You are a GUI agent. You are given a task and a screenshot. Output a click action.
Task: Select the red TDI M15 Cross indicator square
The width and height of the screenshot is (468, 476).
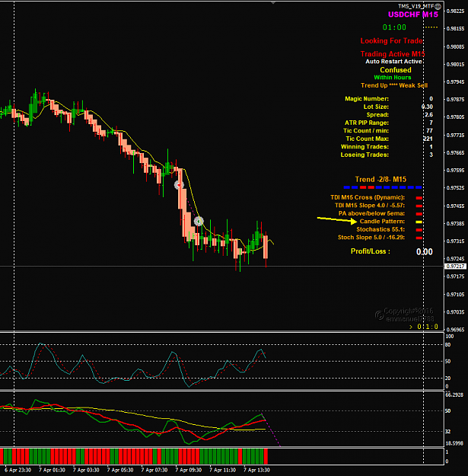coord(419,198)
